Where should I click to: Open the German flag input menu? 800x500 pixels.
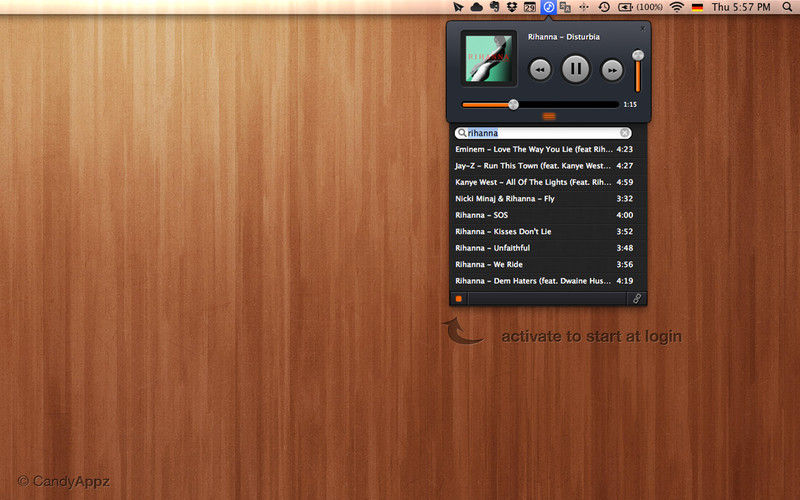tap(697, 7)
